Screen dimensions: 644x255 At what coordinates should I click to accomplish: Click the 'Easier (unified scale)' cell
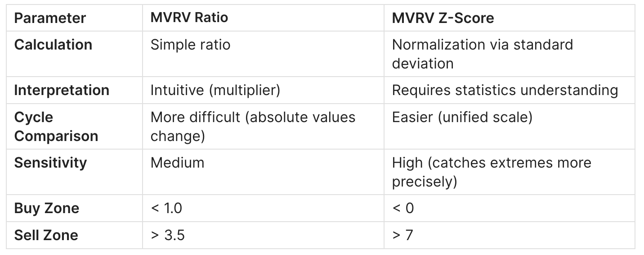coord(462,118)
